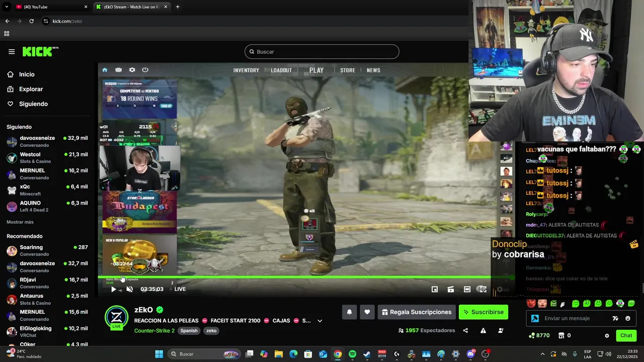644x362 pixels.
Task: Select PLAY tab in CS2 video
Action: click(316, 70)
